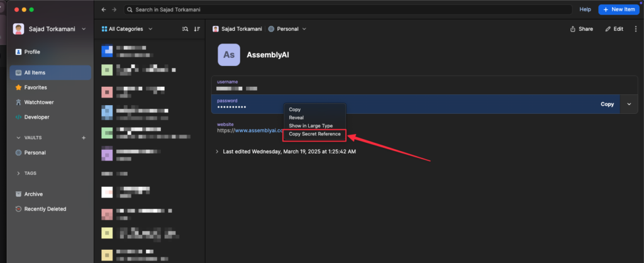Viewport: 644px width, 263px height.
Task: Expand the Last edited history chevron
Action: pyautogui.click(x=217, y=152)
